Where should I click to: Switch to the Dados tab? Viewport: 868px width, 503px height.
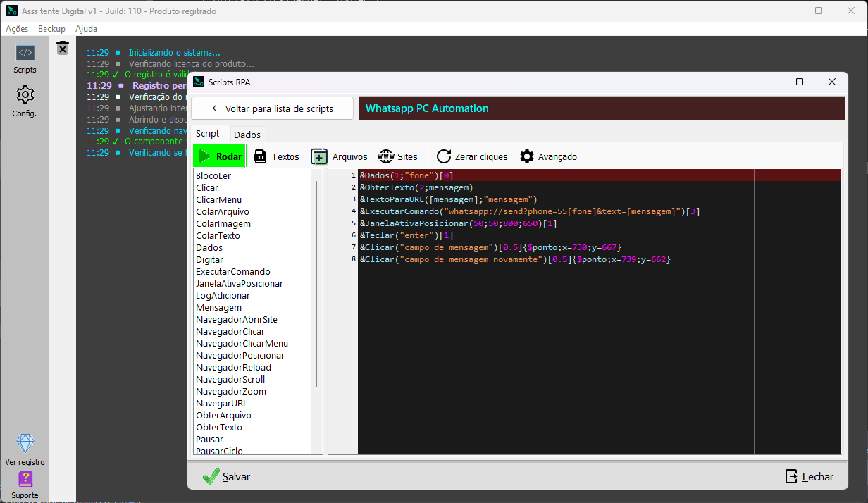(247, 135)
